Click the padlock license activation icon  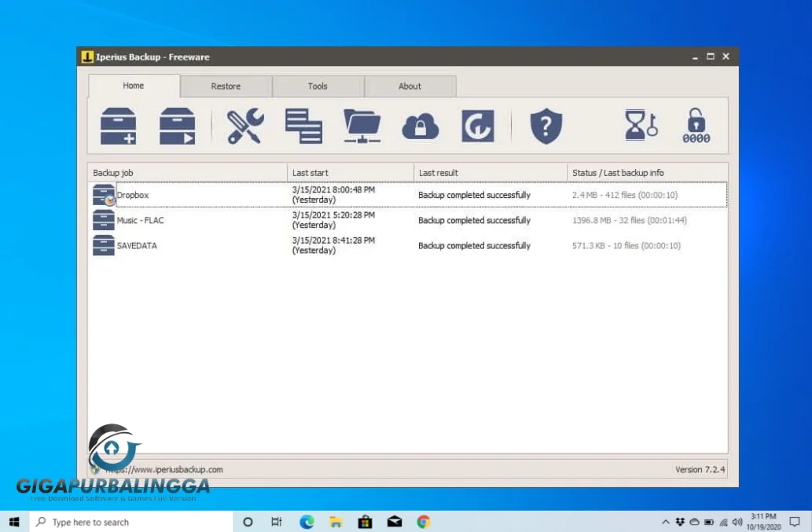pos(696,125)
